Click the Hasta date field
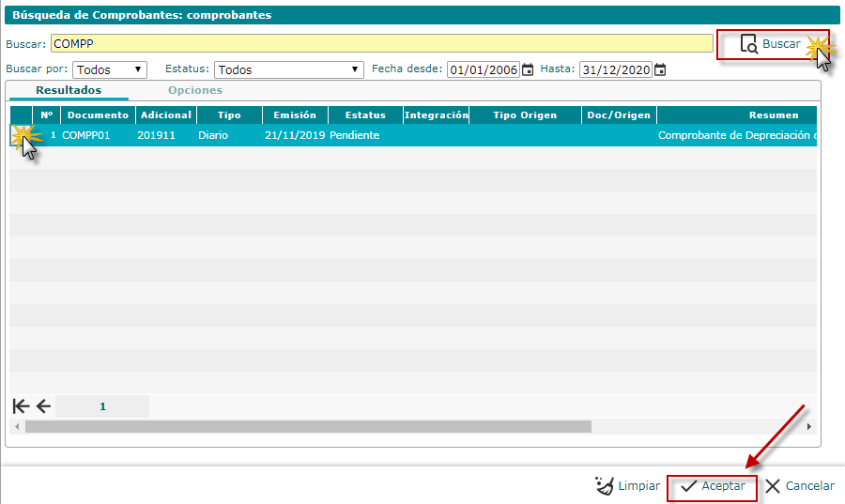Image resolution: width=845 pixels, height=504 pixels. (x=615, y=69)
